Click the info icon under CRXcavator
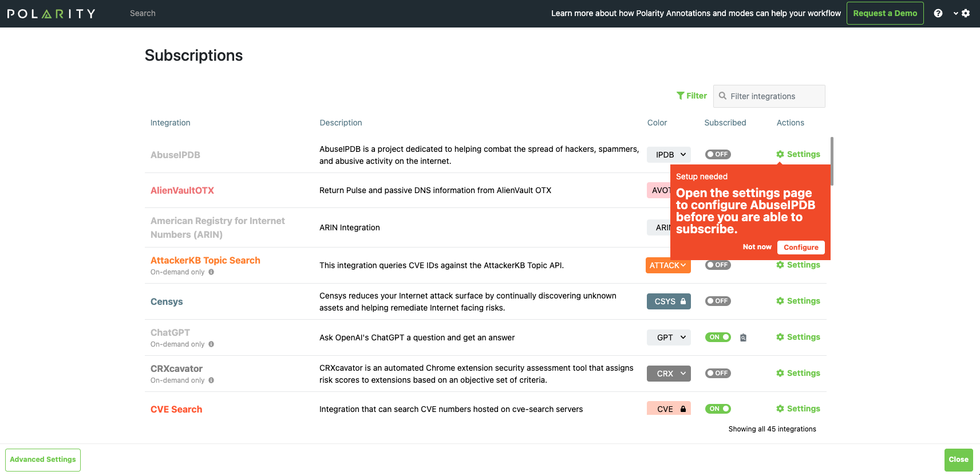Image resolution: width=980 pixels, height=475 pixels. point(211,380)
